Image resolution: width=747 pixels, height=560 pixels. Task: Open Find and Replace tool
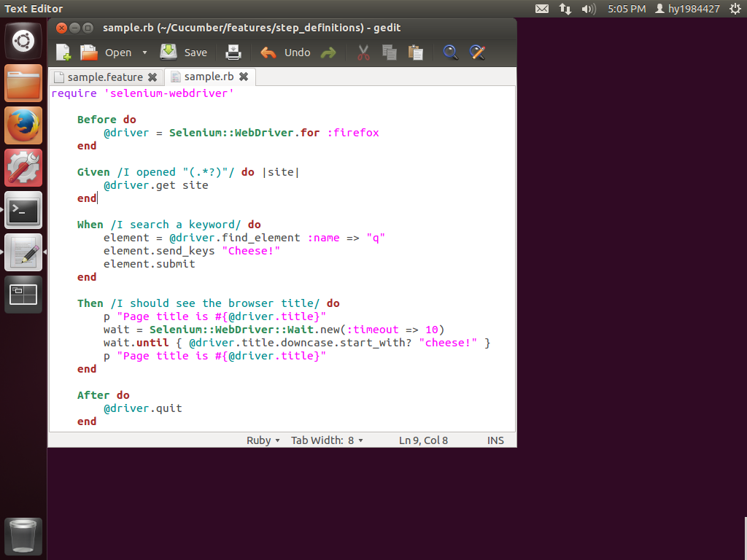tap(477, 52)
